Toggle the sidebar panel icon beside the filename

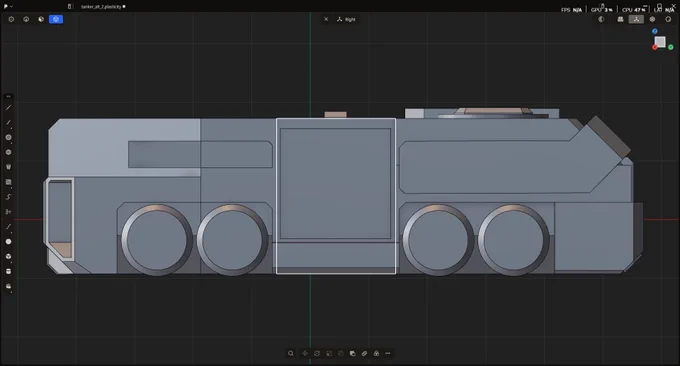coord(69,7)
